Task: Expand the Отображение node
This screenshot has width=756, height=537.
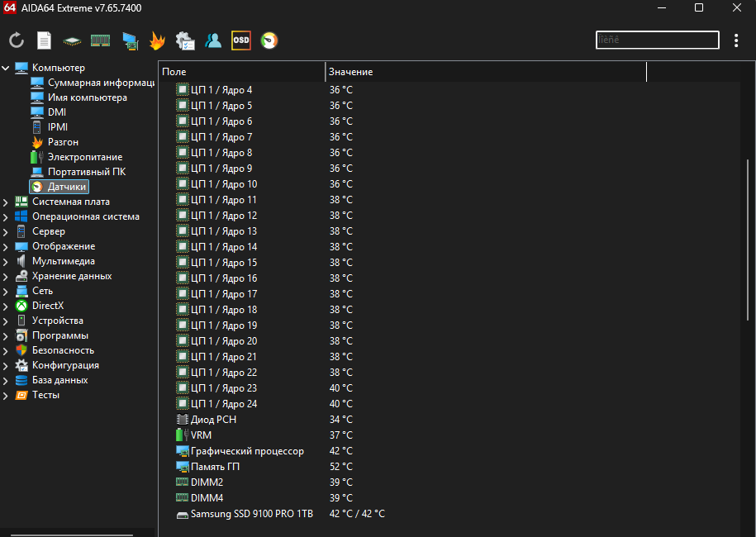Action: point(6,247)
